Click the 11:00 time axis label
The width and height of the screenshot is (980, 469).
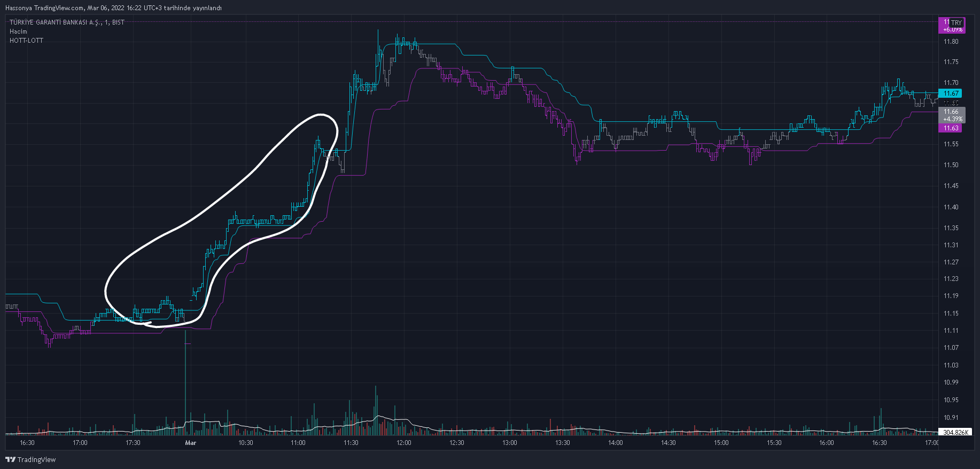298,443
